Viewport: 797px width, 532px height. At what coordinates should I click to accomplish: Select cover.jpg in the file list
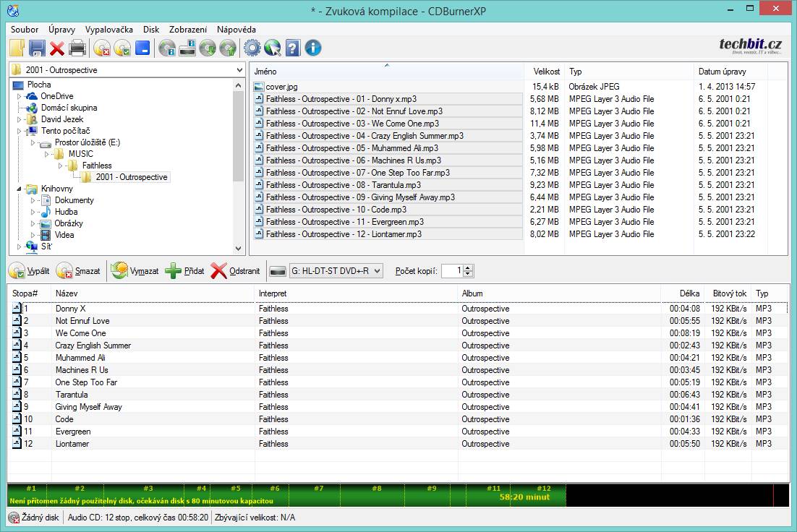[x=281, y=87]
